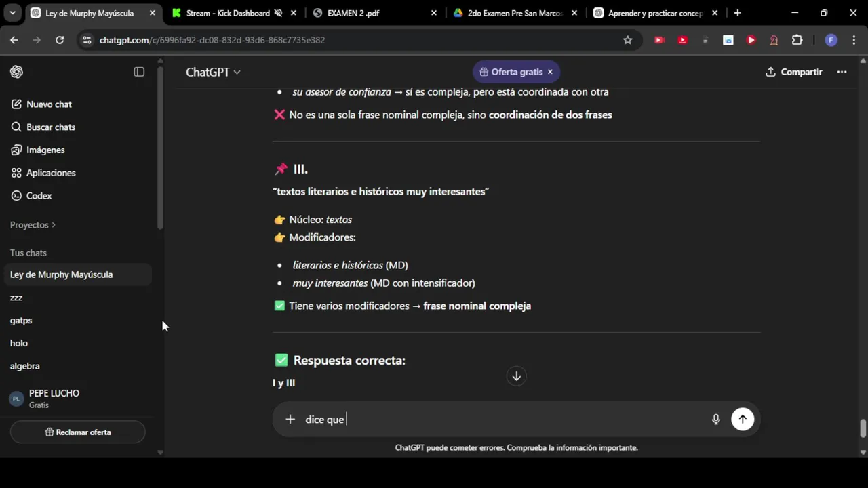Screen dimensions: 868x488
Task: Activate the microphone dictation icon
Action: point(715,420)
